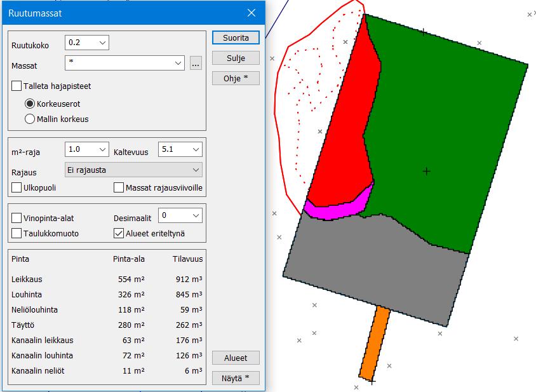
Task: Click the Kanaalin neliöt row label
Action: (x=37, y=371)
